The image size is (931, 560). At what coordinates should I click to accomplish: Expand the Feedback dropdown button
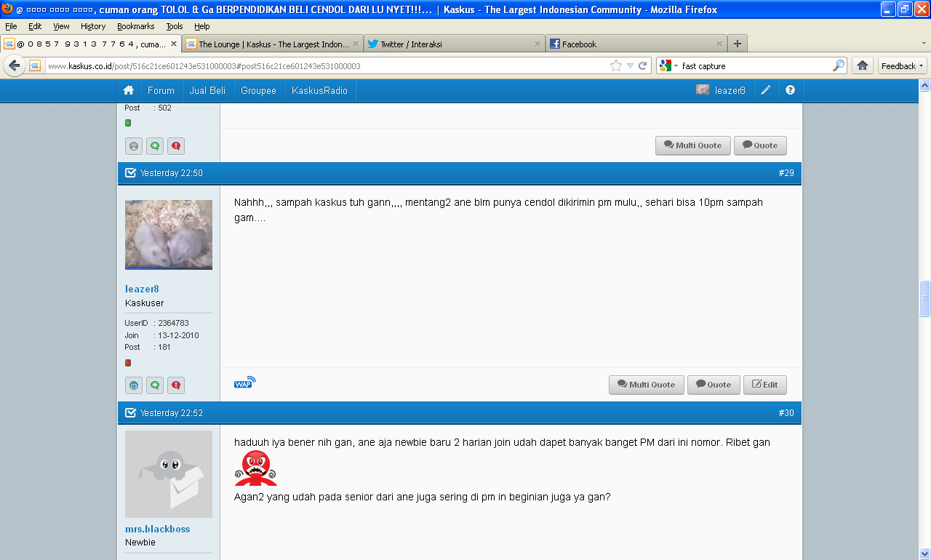coord(903,65)
